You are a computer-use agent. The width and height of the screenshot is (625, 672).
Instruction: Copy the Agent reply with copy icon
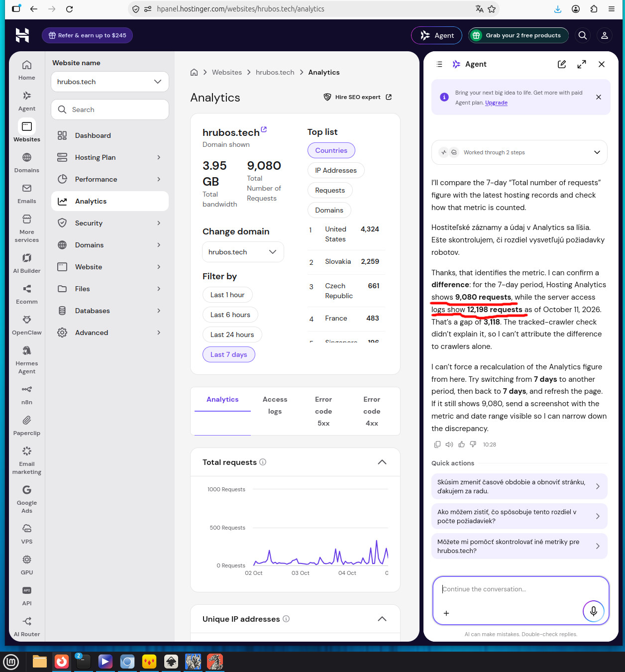pyautogui.click(x=437, y=445)
